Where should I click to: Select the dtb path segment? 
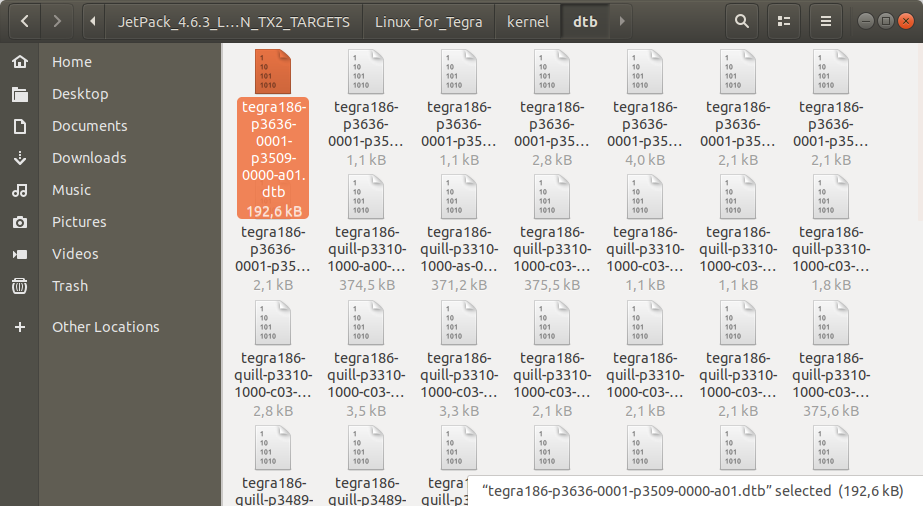586,22
